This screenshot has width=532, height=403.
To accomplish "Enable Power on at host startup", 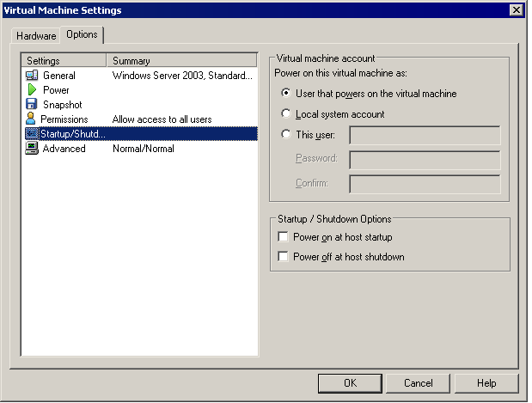I will coord(282,237).
